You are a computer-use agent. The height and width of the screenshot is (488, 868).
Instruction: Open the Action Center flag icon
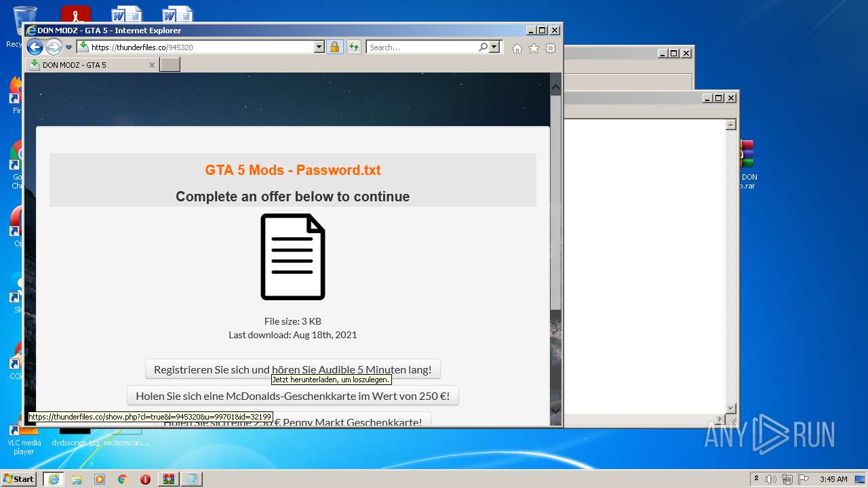click(804, 479)
